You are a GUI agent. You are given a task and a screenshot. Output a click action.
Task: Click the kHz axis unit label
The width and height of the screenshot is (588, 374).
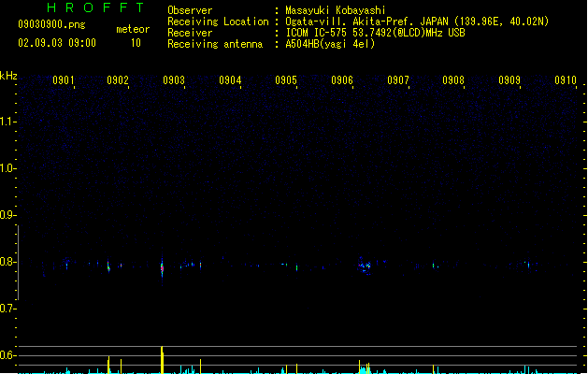(x=8, y=76)
